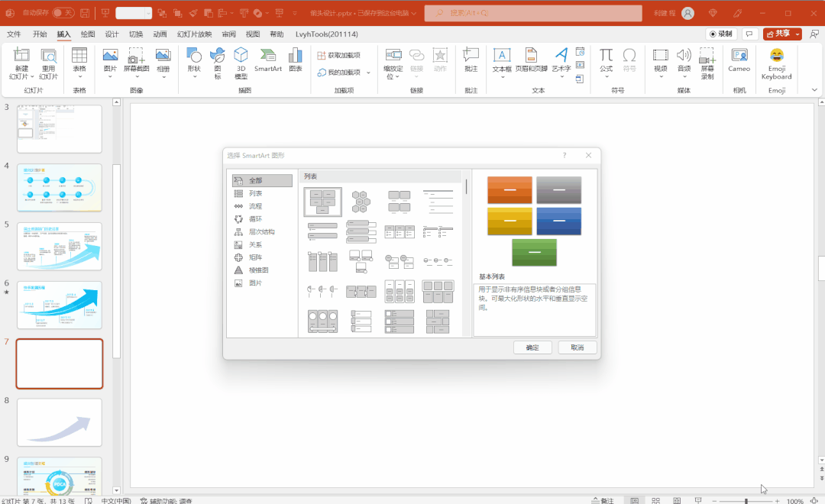Collapse the ribbon with the chevron
This screenshot has height=504, width=825.
click(x=814, y=90)
